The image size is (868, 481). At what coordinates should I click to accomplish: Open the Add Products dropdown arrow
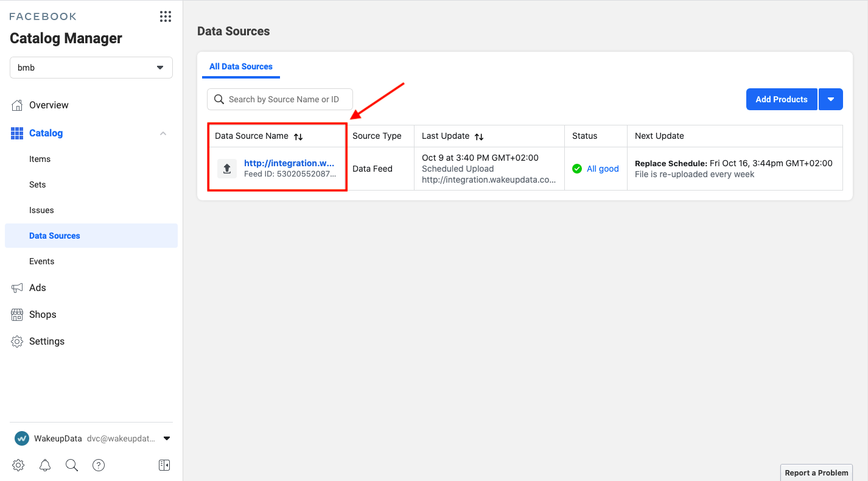831,99
